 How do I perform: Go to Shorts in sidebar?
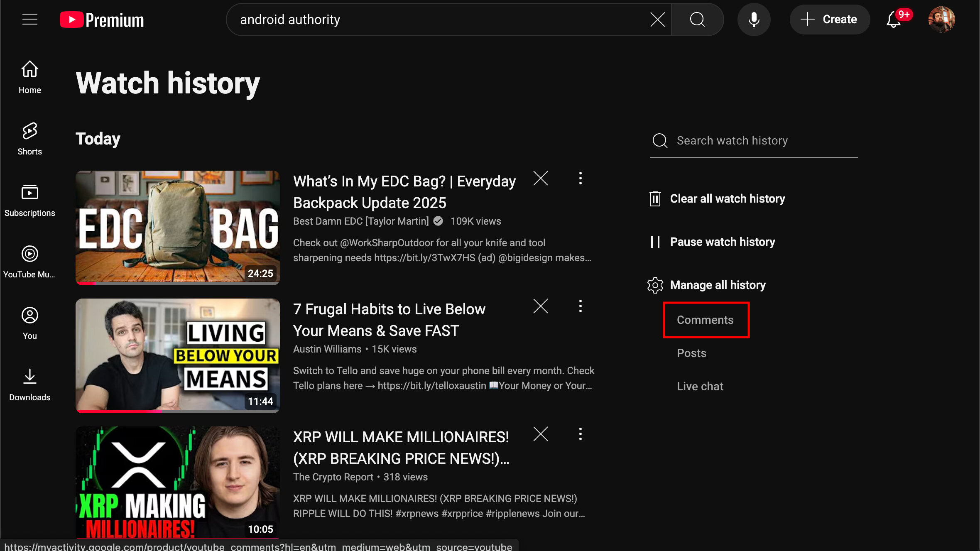(x=29, y=139)
